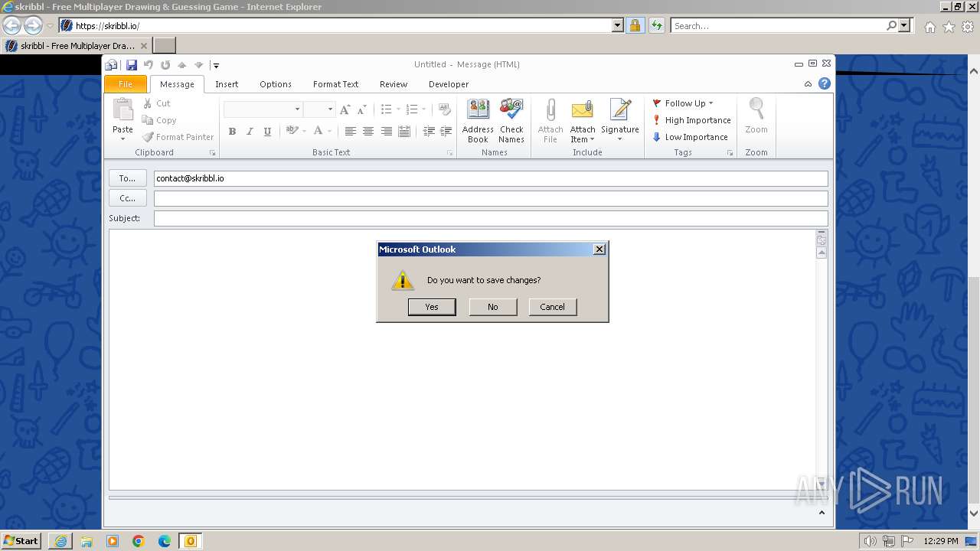Center the text alignment
980x551 pixels.
368,132
